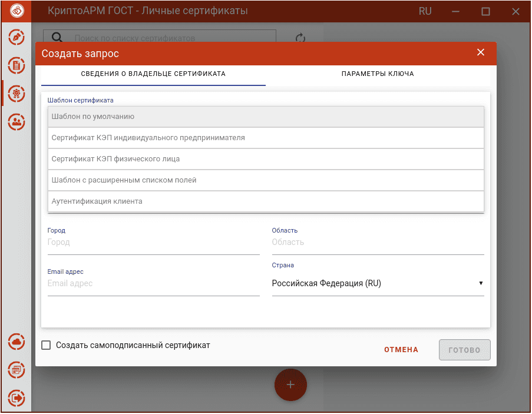The width and height of the screenshot is (532, 414).
Task: Focus the Город input field
Action: tap(153, 243)
